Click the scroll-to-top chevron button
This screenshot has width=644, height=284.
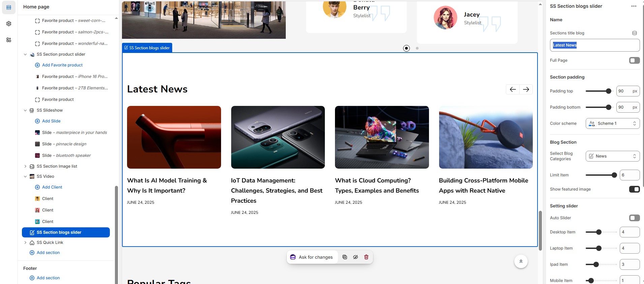point(521,261)
